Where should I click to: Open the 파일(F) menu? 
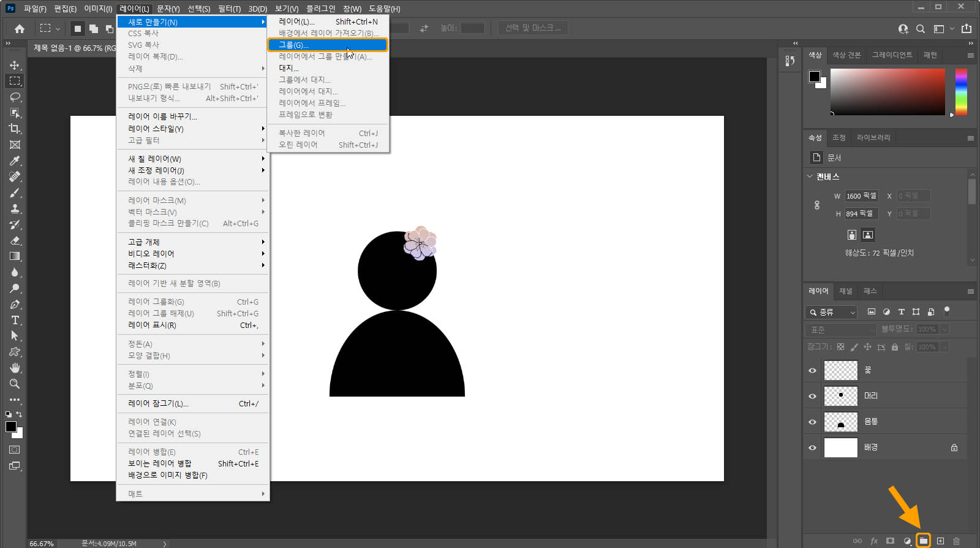35,9
